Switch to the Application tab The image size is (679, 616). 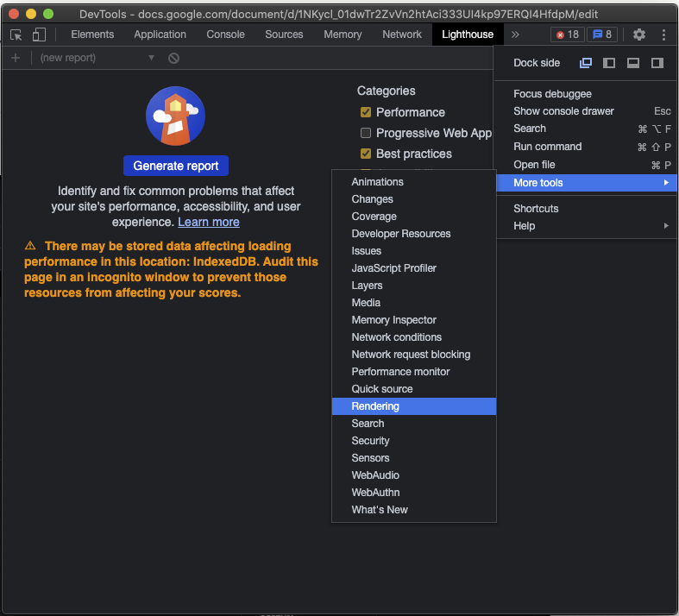(160, 35)
